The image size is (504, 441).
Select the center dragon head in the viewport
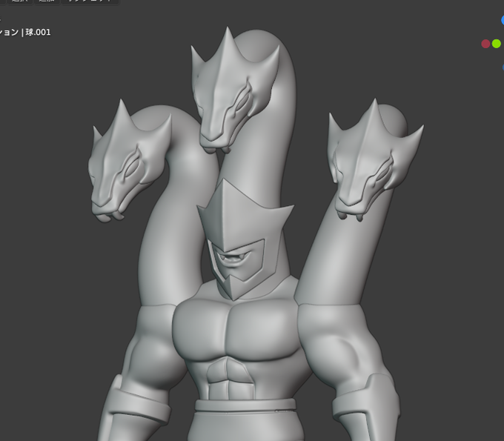pos(234,90)
